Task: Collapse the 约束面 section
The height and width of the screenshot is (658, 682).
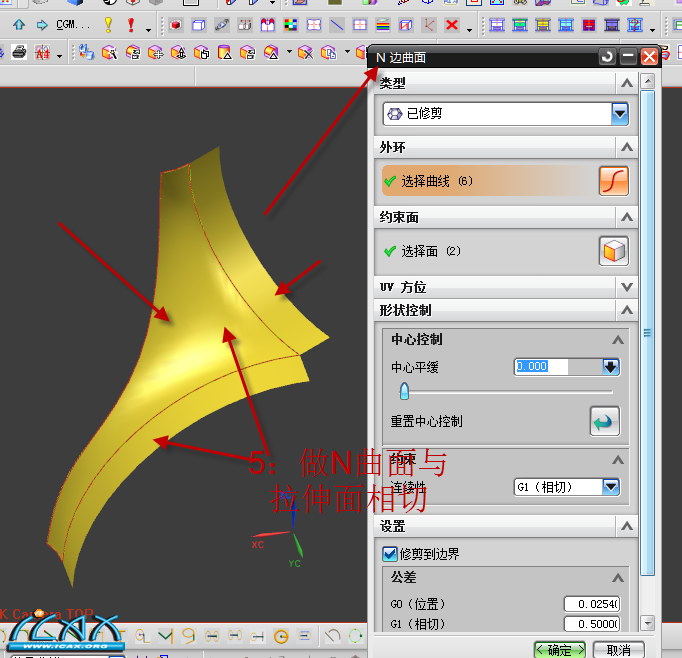Action: click(627, 217)
